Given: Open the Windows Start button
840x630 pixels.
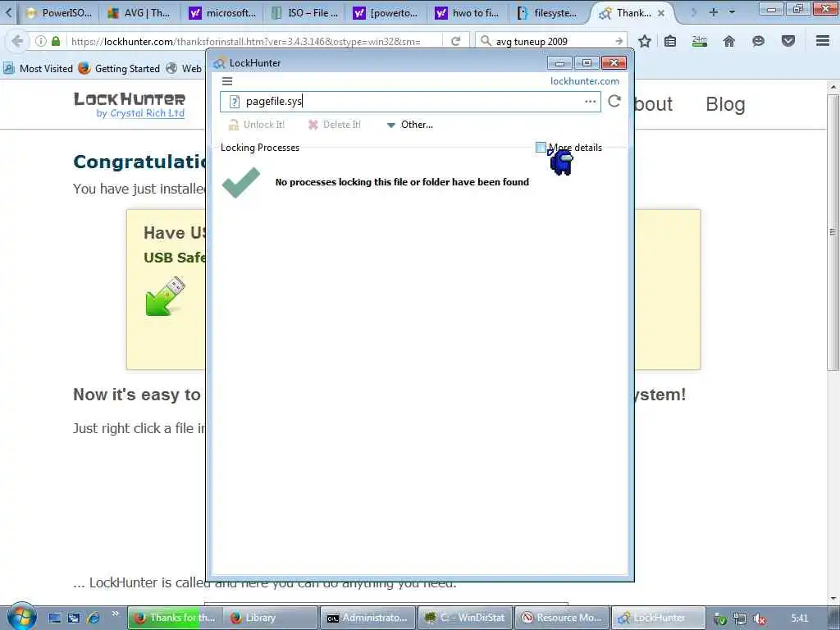Looking at the screenshot, I should tap(21, 617).
